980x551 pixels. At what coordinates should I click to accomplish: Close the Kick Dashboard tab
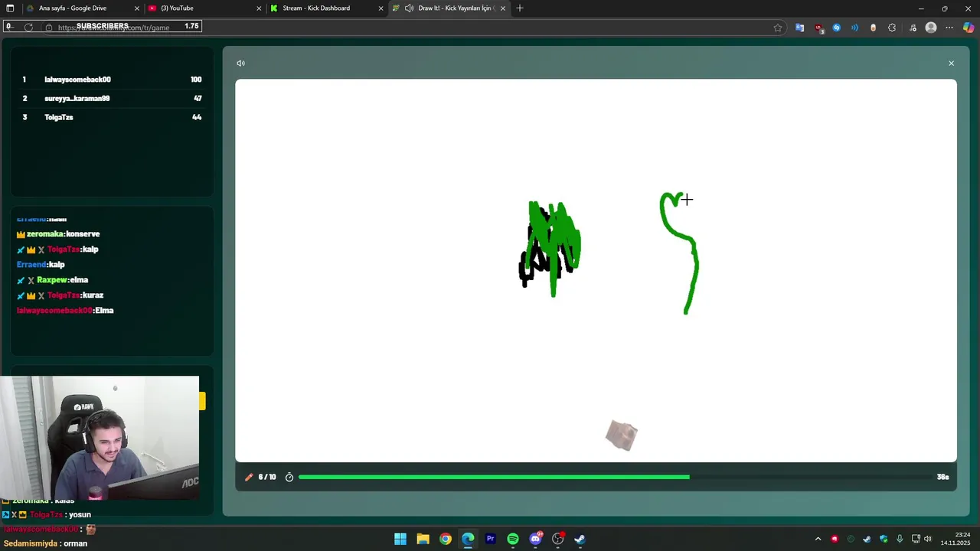point(381,8)
